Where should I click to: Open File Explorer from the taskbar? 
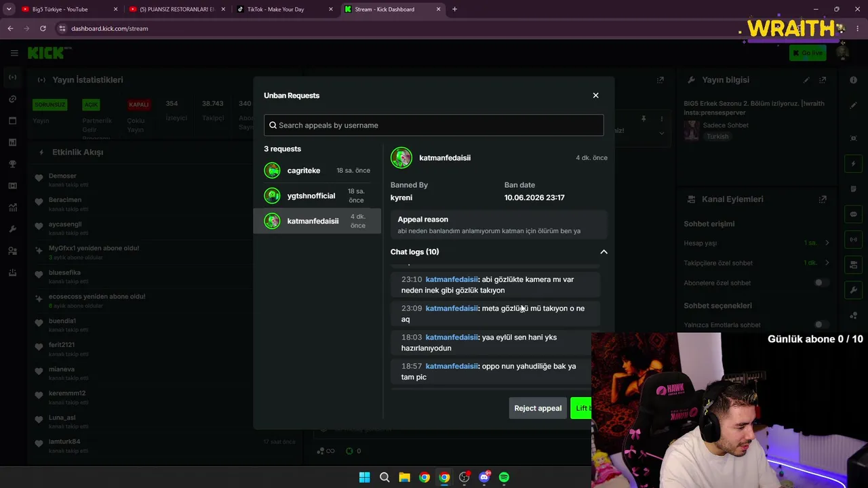tap(404, 477)
